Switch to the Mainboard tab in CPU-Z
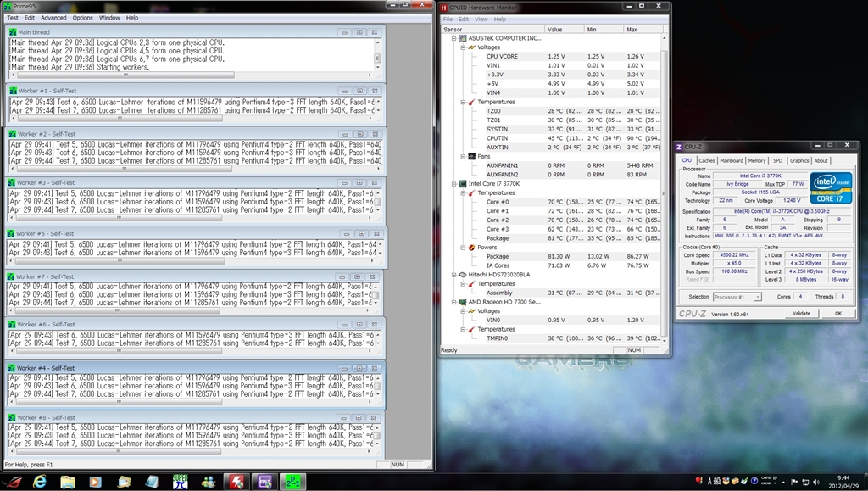 point(732,160)
